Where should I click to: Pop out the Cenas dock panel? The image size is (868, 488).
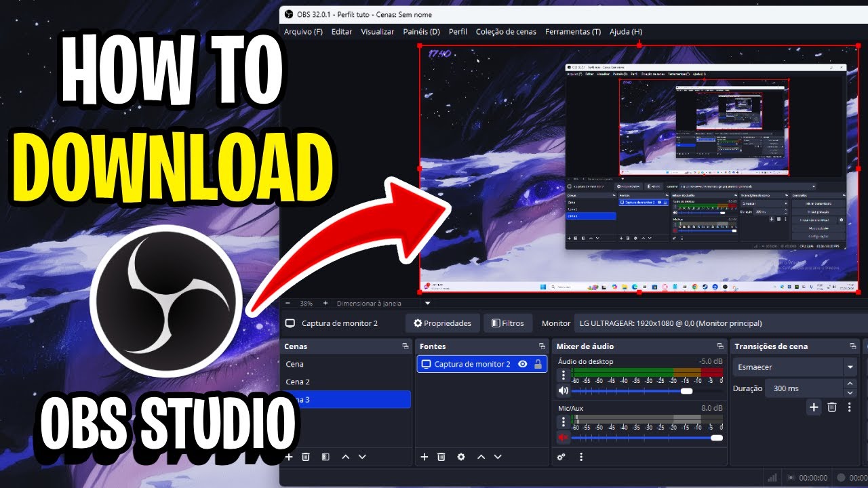click(x=406, y=346)
